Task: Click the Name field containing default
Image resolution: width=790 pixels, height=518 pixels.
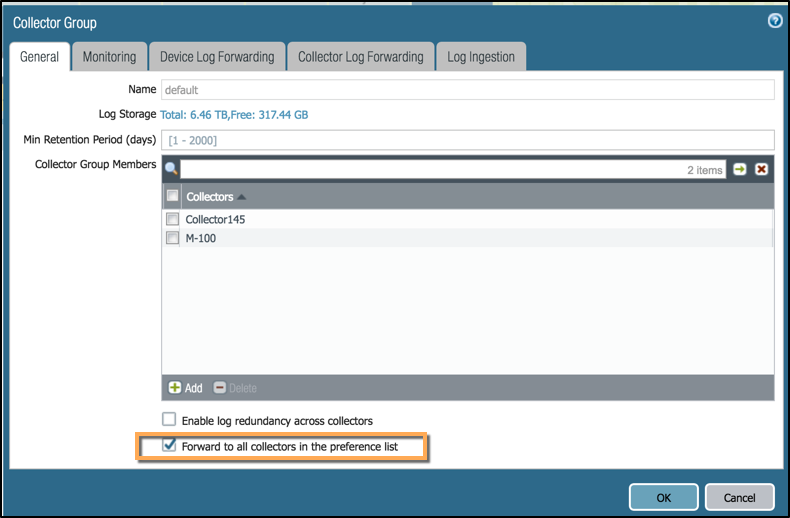Action: pyautogui.click(x=468, y=90)
